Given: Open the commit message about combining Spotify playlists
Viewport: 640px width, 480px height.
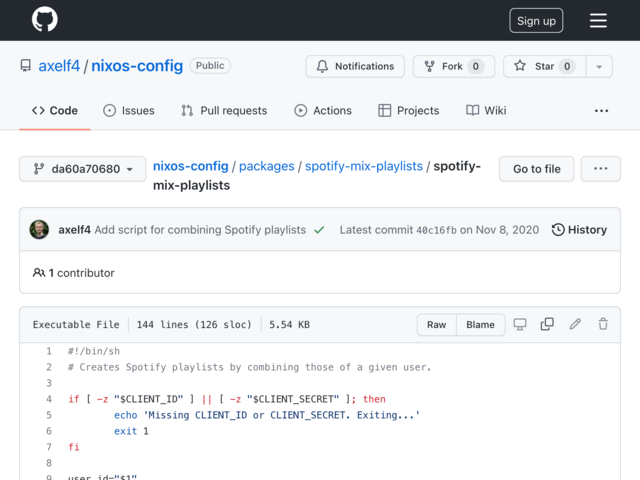Looking at the screenshot, I should 200,230.
